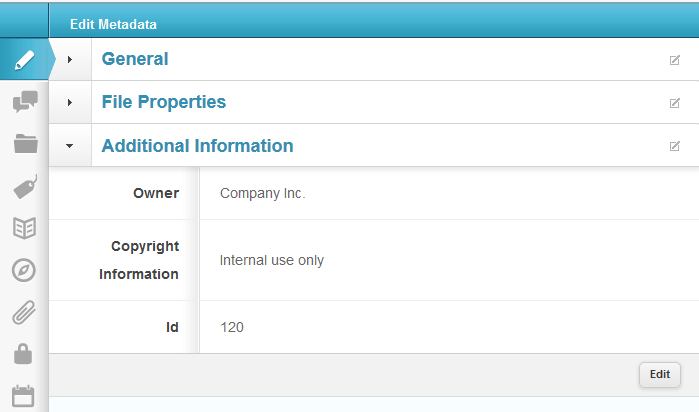
Task: Open the folder icon in sidebar
Action: (x=25, y=144)
